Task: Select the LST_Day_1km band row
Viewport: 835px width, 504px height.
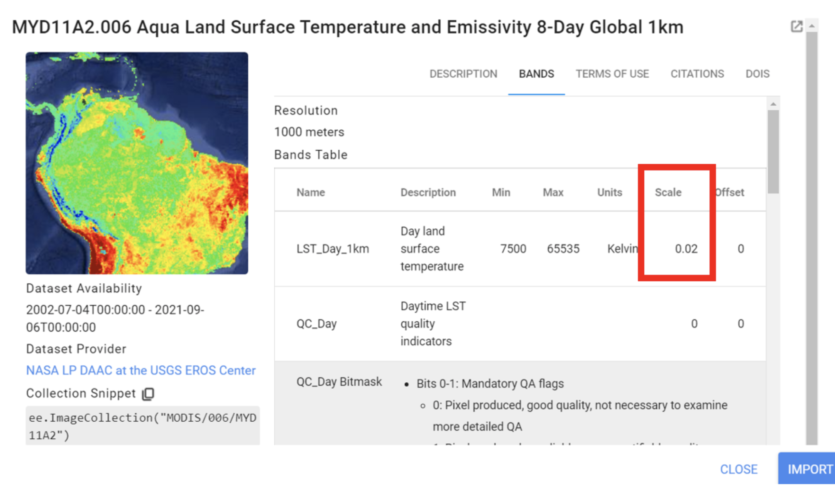Action: tap(333, 249)
